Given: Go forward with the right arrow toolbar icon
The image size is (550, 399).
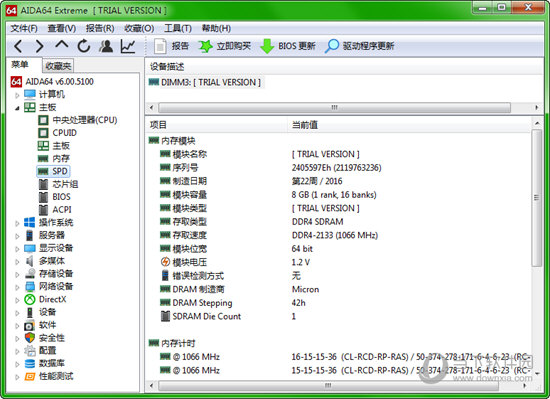Looking at the screenshot, I should coord(39,46).
